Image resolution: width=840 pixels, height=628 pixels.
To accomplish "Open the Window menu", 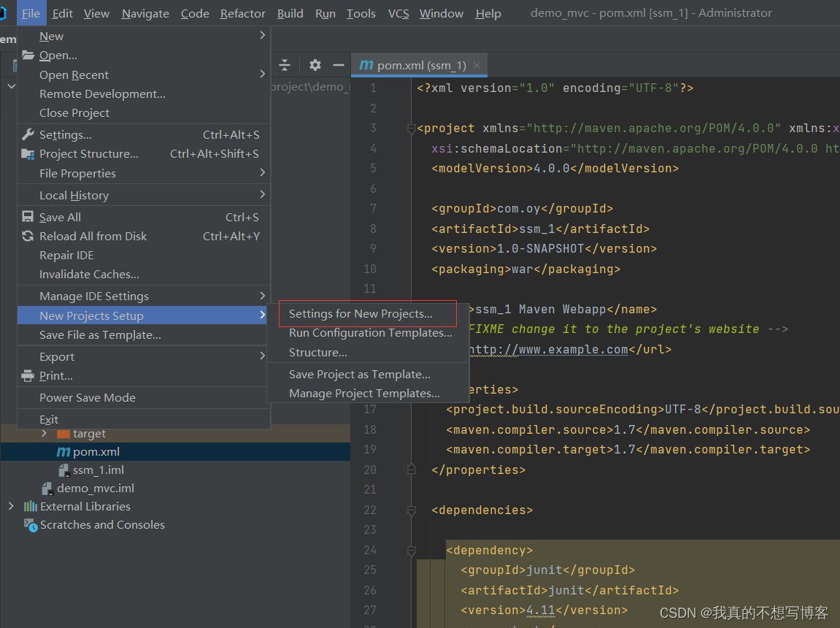I will point(442,13).
